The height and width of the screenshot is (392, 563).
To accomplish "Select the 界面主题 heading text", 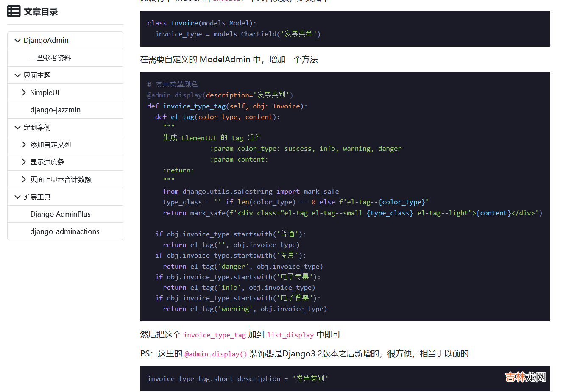I will point(37,75).
